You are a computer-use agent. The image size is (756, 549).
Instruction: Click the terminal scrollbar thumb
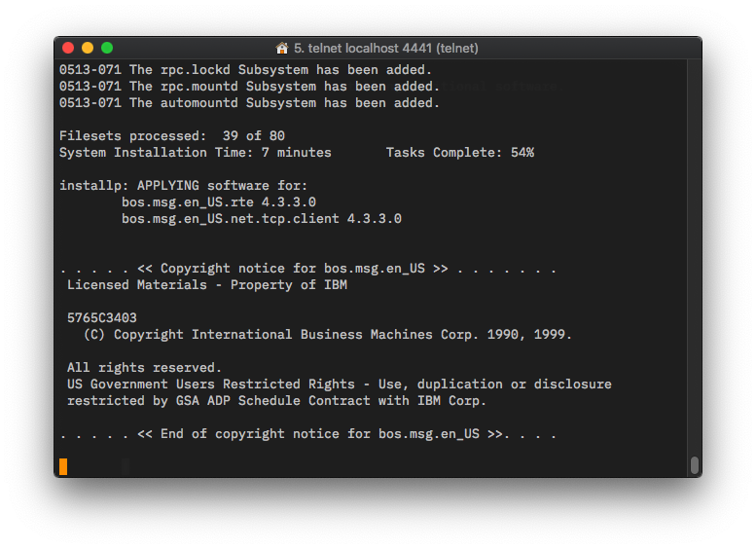pos(694,465)
